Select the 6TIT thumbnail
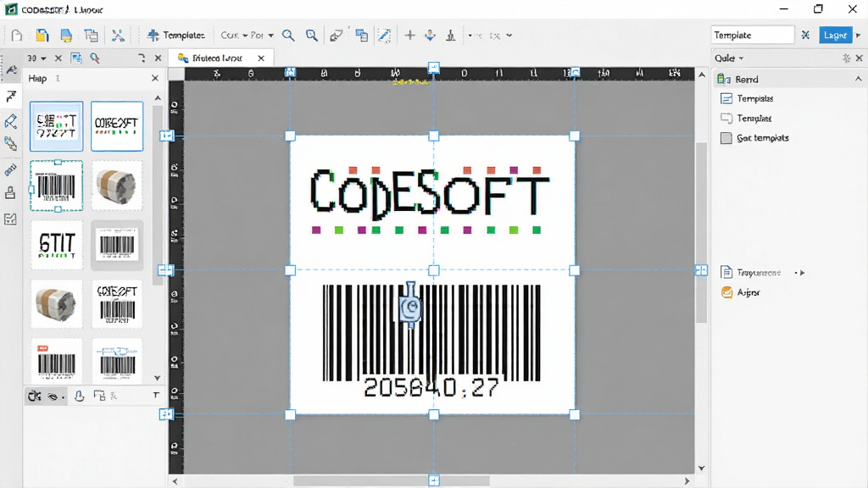Viewport: 868px width, 488px height. click(57, 245)
